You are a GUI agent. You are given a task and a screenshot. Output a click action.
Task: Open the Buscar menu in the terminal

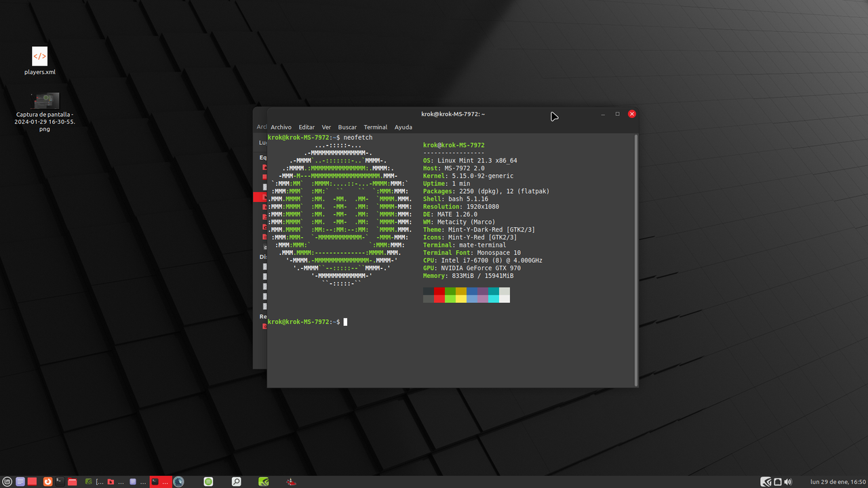pyautogui.click(x=347, y=127)
